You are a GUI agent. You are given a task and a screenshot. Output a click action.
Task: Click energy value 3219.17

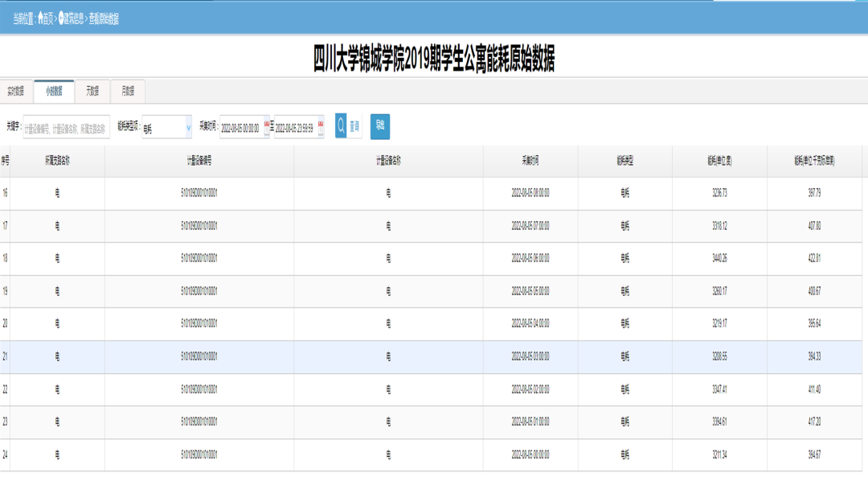tap(719, 324)
